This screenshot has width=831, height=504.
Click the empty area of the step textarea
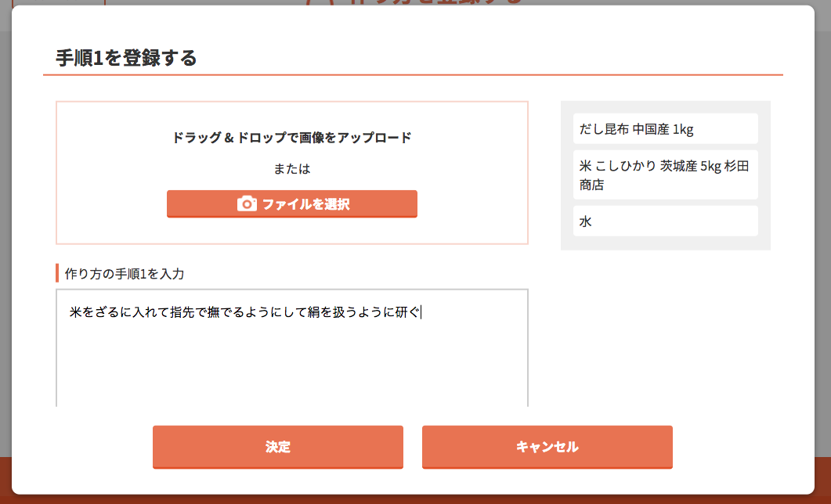[291, 365]
